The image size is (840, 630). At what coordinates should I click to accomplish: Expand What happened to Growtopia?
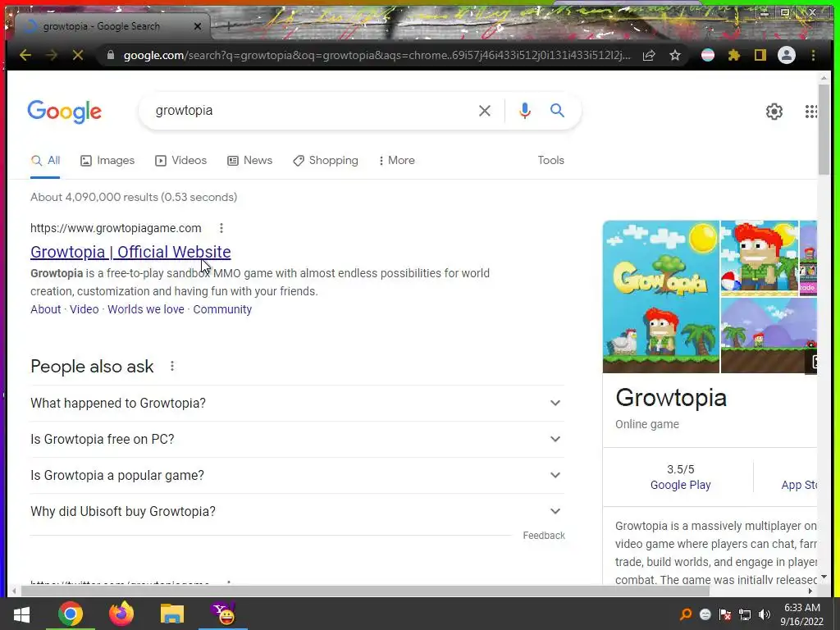(297, 403)
